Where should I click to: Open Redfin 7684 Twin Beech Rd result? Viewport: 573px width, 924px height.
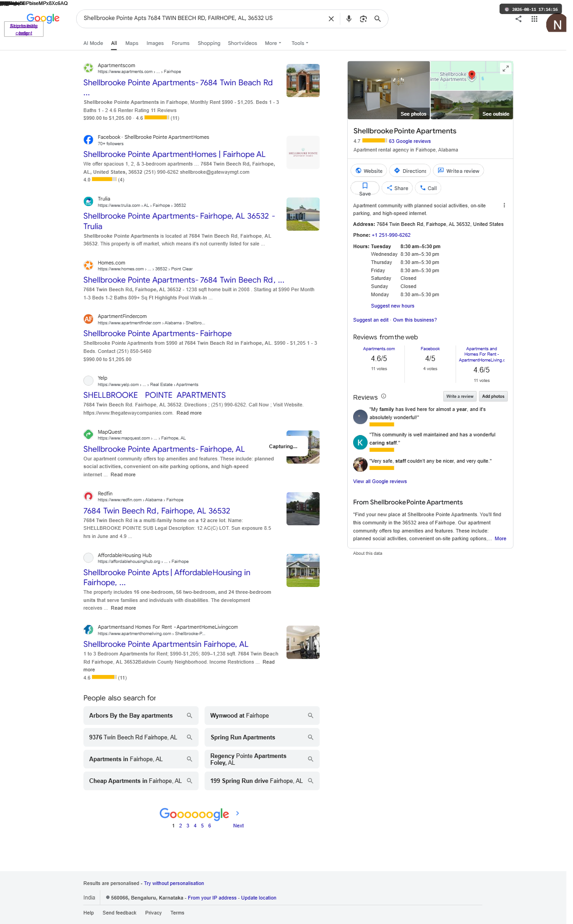point(157,511)
